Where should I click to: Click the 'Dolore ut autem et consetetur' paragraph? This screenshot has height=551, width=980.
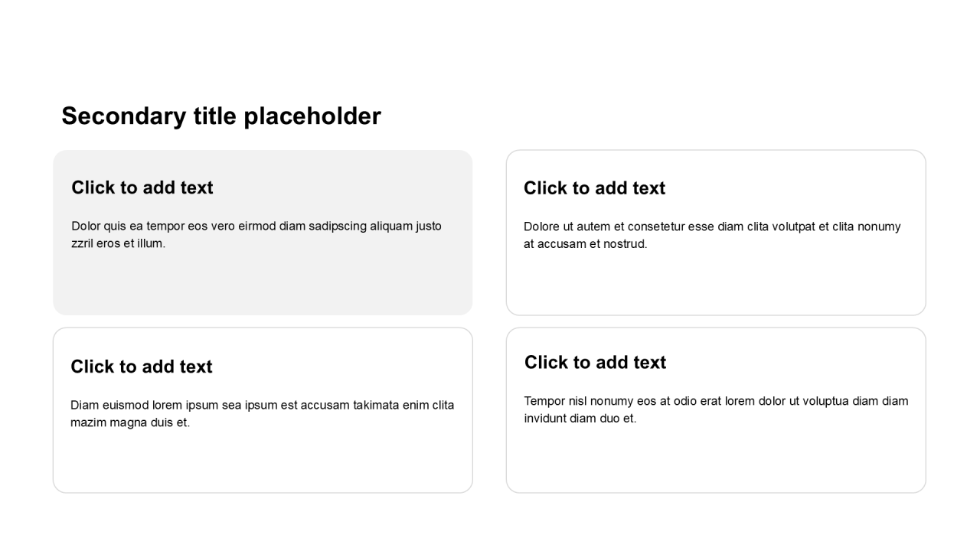point(712,235)
